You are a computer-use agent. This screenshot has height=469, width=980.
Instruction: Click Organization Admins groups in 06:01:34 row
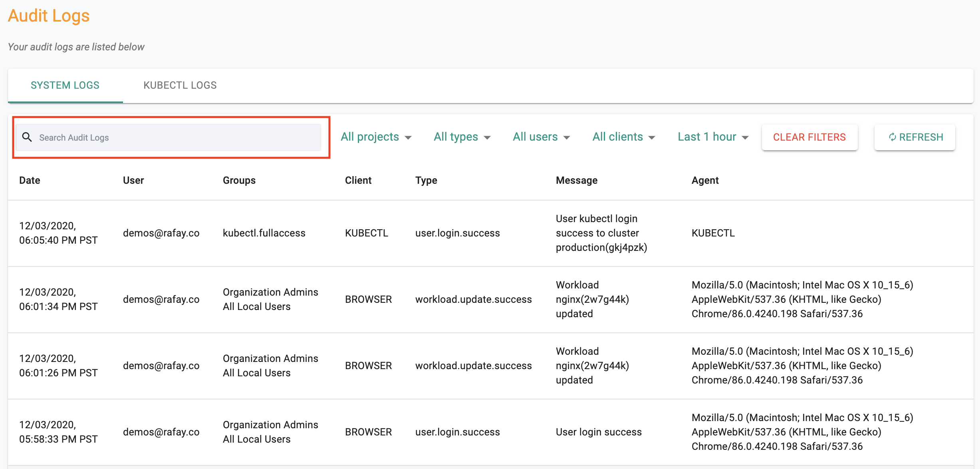coord(270,299)
